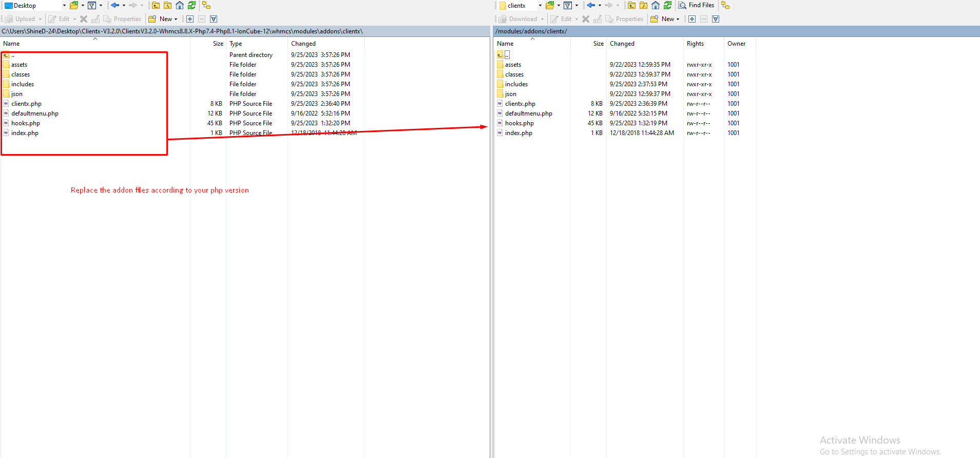
Task: Refresh the remote clientx directory listing
Action: coord(667,6)
